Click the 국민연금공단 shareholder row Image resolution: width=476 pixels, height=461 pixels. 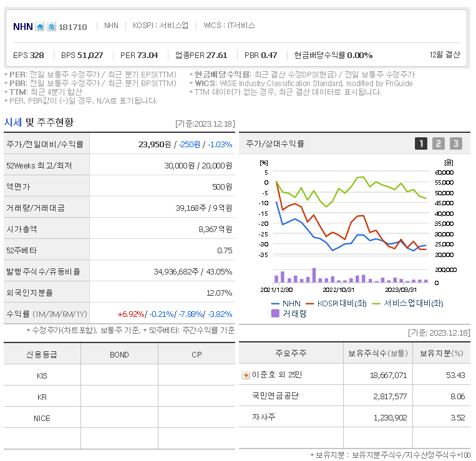pyautogui.click(x=354, y=396)
